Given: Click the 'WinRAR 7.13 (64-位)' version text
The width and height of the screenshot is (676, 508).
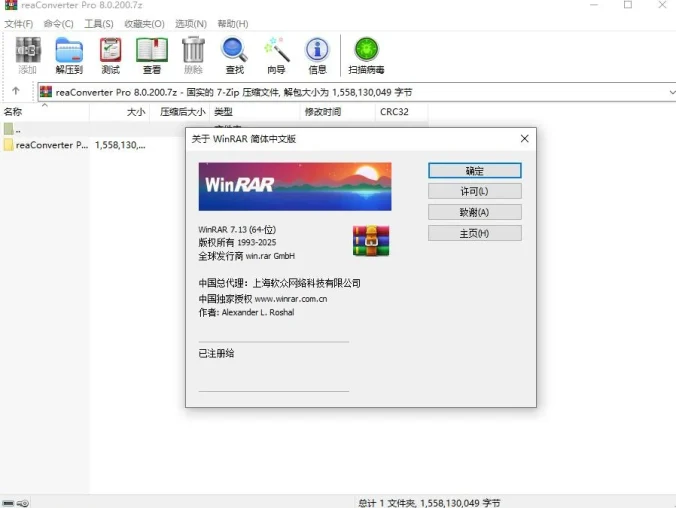Looking at the screenshot, I should [x=237, y=229].
